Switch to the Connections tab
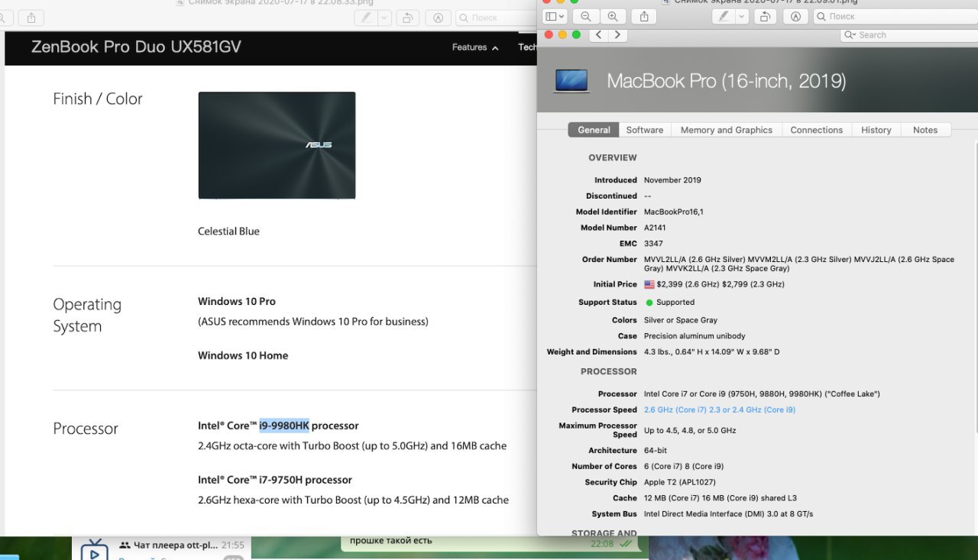 [x=816, y=130]
